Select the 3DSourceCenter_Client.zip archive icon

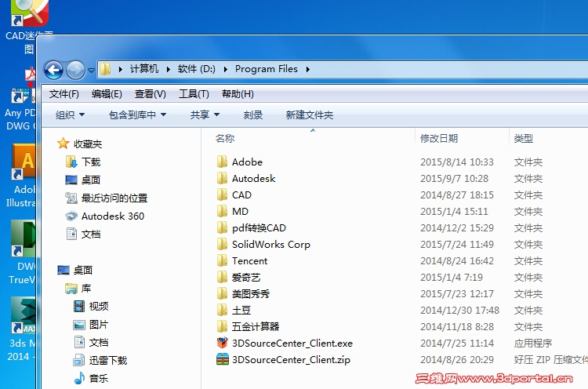coord(223,359)
